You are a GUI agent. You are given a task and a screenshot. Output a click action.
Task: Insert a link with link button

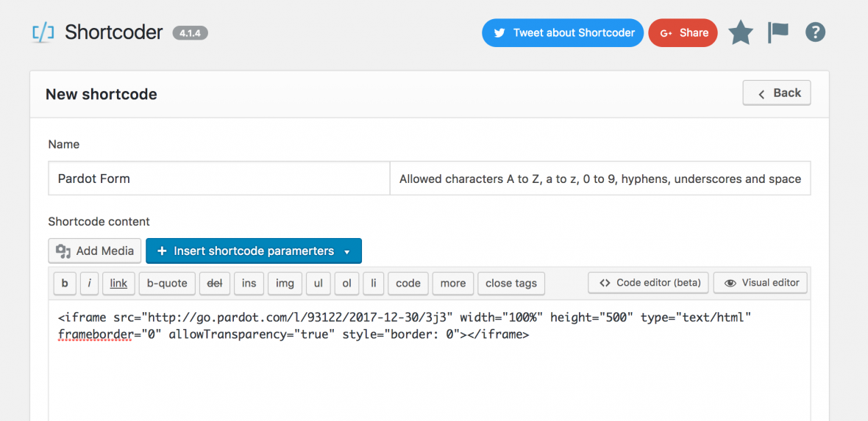(118, 284)
